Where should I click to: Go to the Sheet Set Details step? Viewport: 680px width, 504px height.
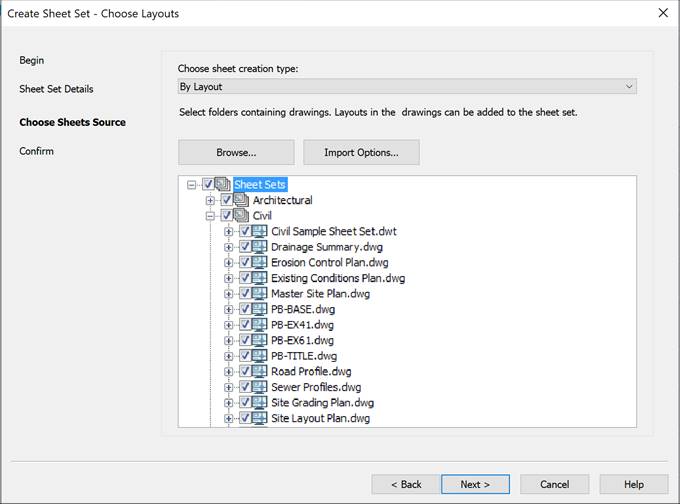[x=56, y=89]
